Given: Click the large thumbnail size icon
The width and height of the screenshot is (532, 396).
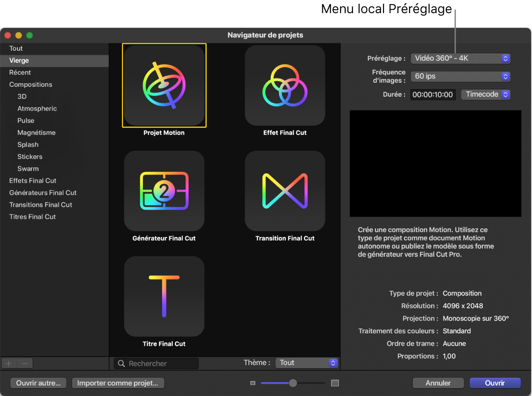Looking at the screenshot, I should [335, 383].
